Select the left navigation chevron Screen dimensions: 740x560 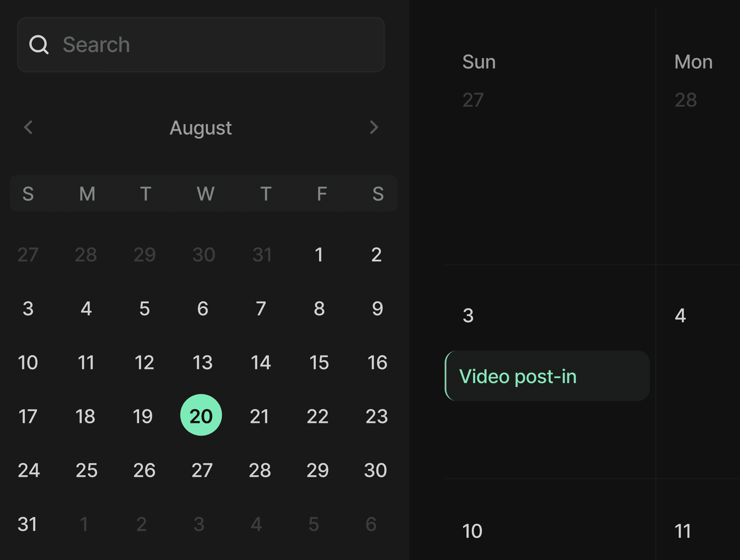coord(28,127)
